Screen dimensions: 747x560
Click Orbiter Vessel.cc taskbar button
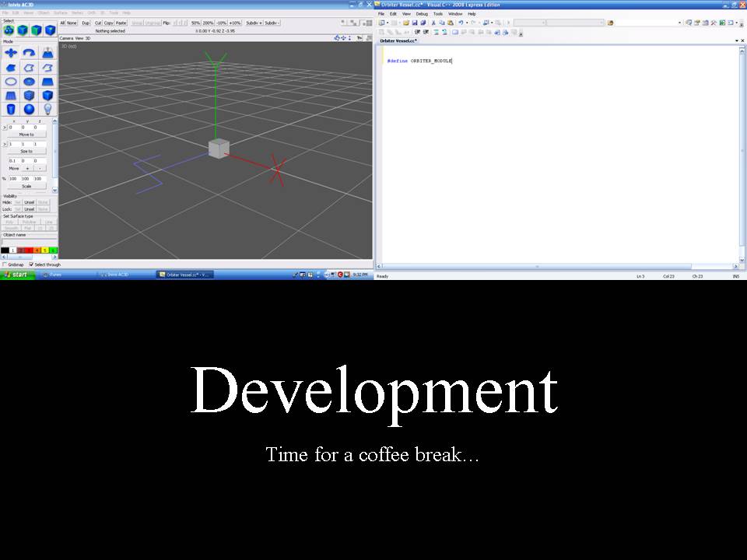click(185, 275)
